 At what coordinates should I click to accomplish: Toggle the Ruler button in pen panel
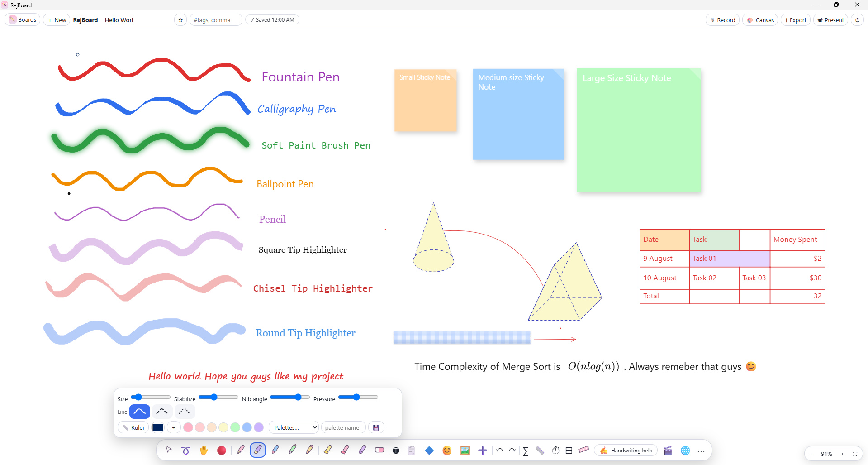[x=133, y=427]
